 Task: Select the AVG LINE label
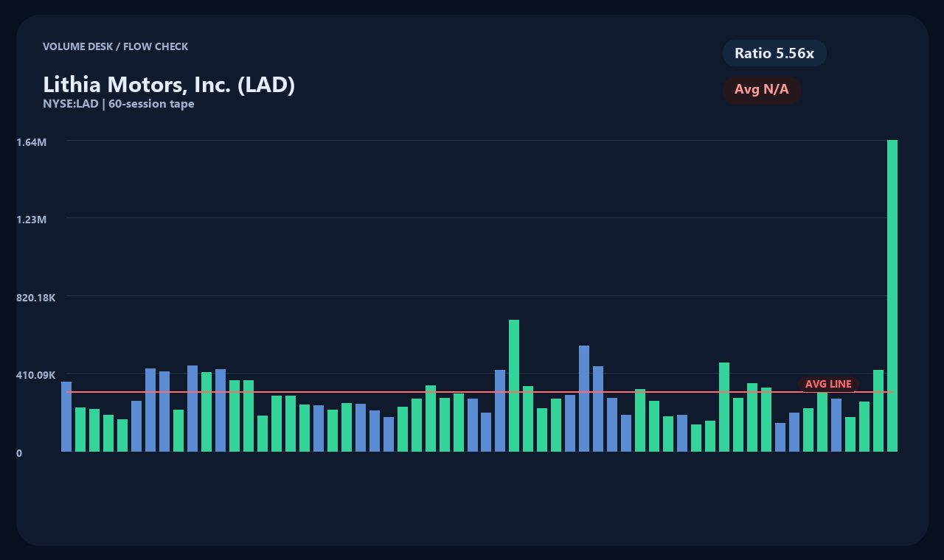pos(828,384)
